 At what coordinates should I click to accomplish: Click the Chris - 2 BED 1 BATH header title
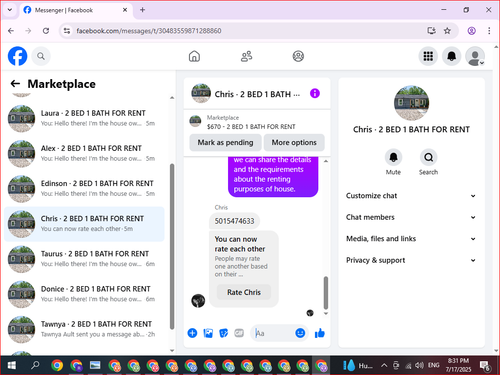pos(257,94)
